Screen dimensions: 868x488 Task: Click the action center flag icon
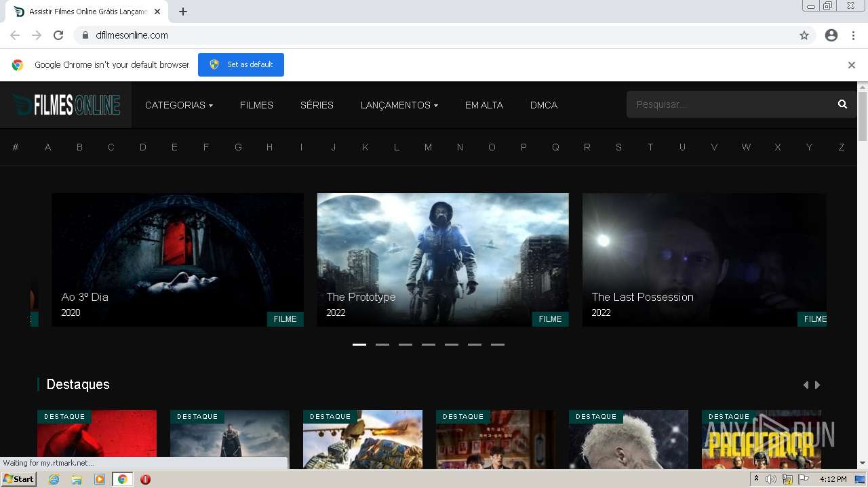coord(804,479)
